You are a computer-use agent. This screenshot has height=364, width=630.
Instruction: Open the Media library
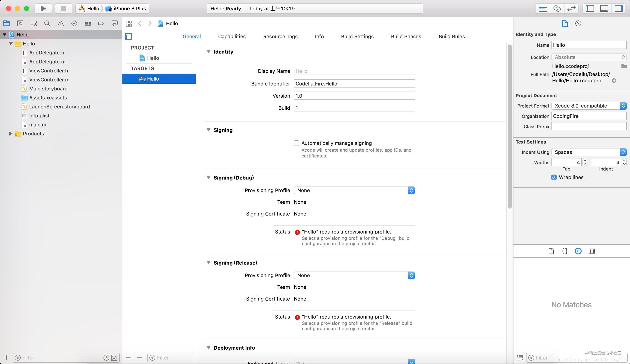click(x=592, y=251)
